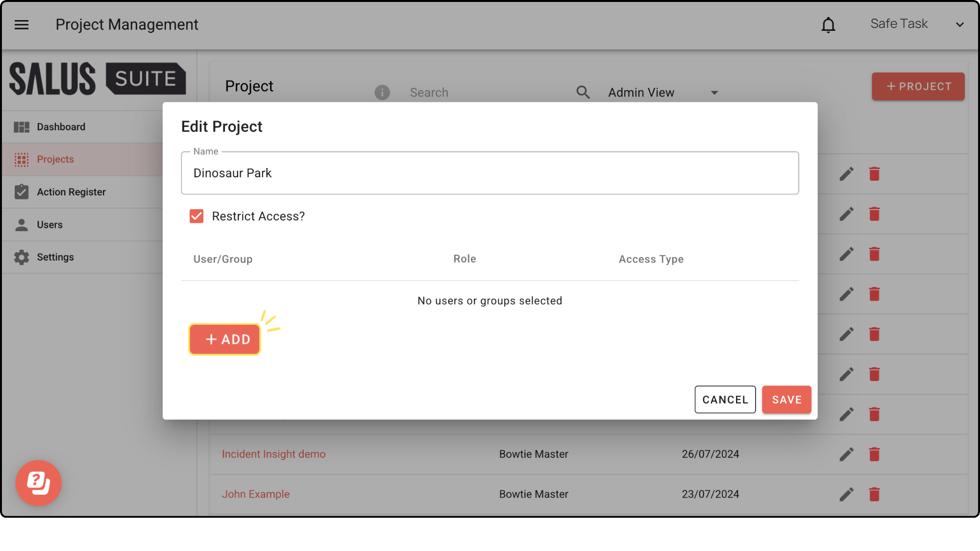This screenshot has width=980, height=551.
Task: Open the hamburger navigation menu
Action: (22, 24)
